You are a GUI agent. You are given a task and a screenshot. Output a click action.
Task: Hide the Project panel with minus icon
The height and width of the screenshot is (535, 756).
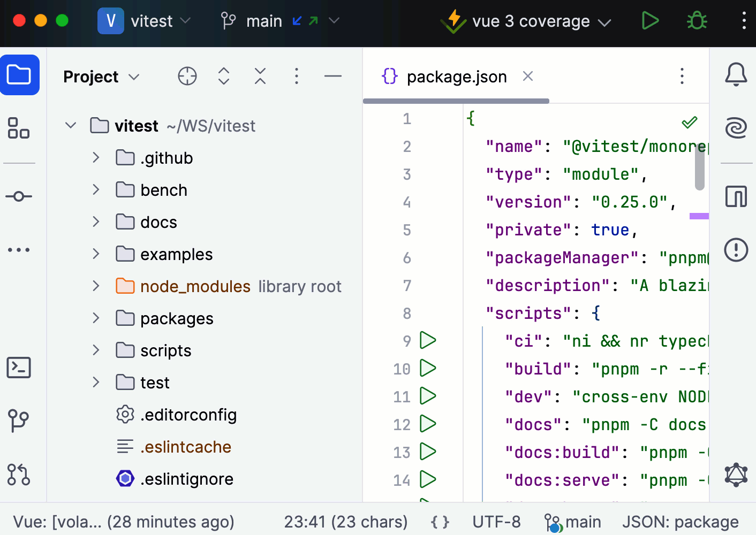tap(332, 77)
